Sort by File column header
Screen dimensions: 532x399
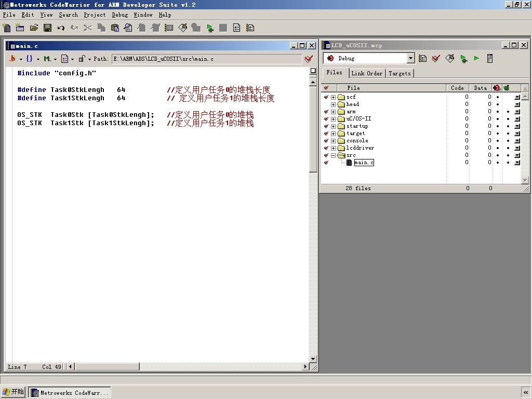[x=392, y=88]
